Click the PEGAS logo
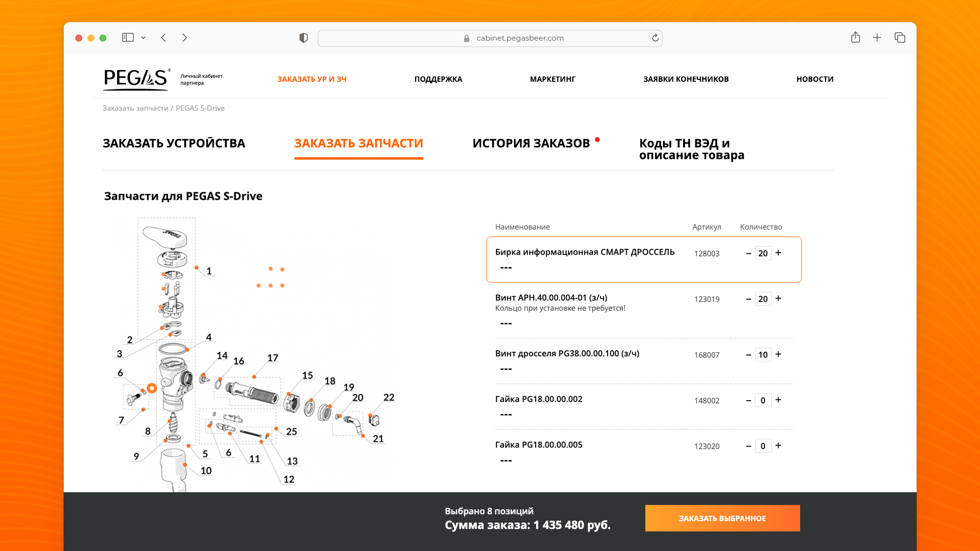The height and width of the screenshot is (551, 980). [x=136, y=79]
